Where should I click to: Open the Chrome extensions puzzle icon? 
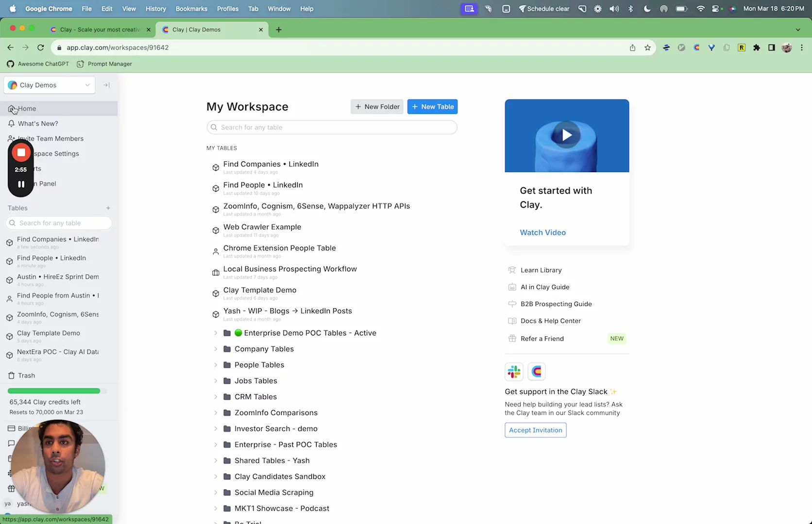tap(757, 48)
